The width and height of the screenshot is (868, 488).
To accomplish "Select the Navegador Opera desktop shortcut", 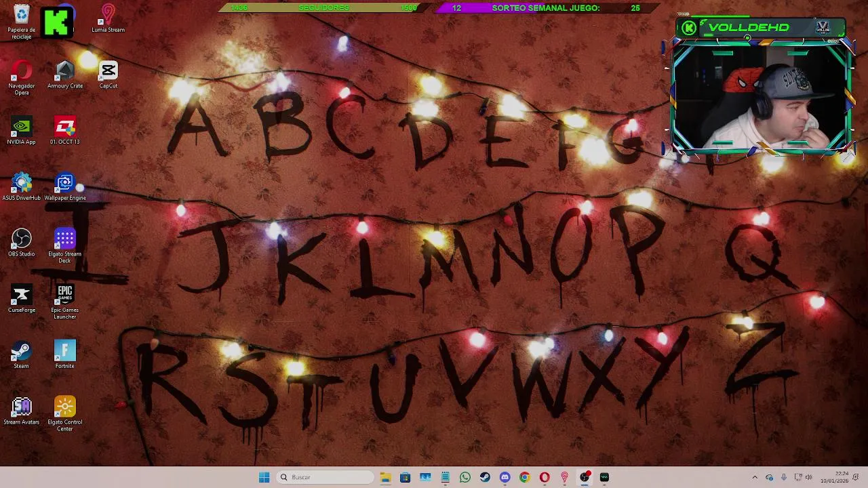I will [x=21, y=78].
